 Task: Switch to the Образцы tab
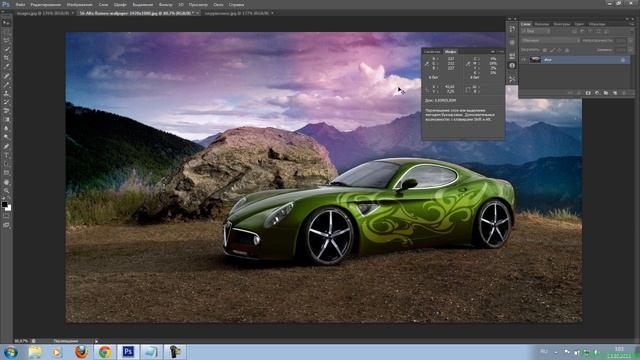tap(597, 24)
